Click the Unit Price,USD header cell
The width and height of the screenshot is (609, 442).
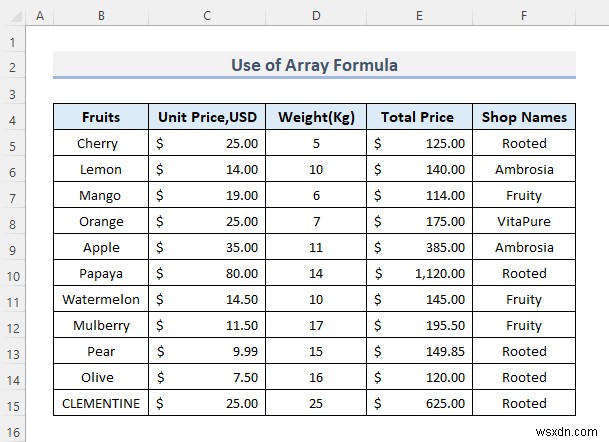point(207,117)
